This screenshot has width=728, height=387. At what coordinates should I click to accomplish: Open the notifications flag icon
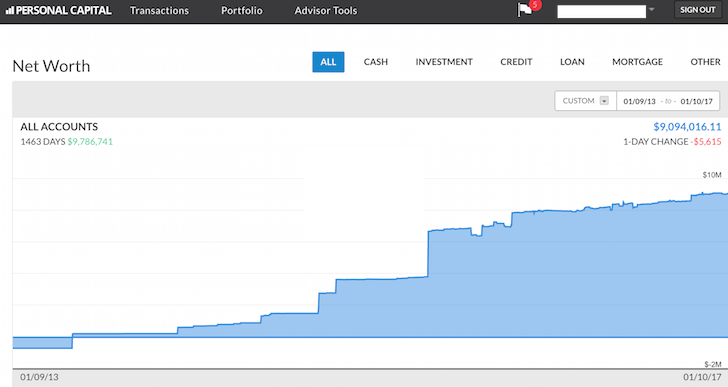526,10
